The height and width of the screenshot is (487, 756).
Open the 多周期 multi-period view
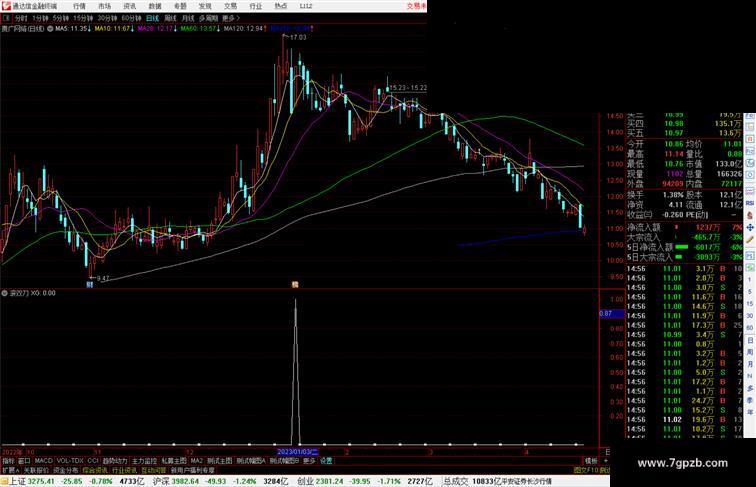(x=208, y=18)
